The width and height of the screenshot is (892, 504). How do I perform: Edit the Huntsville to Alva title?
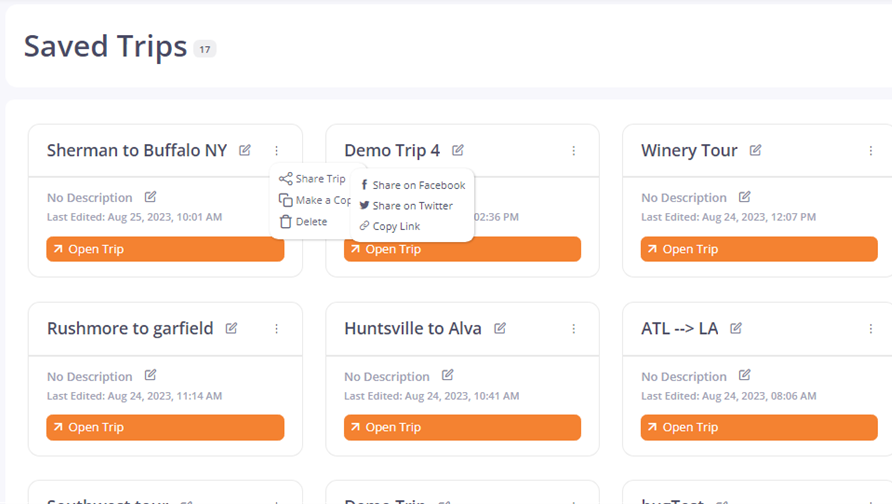(x=499, y=328)
